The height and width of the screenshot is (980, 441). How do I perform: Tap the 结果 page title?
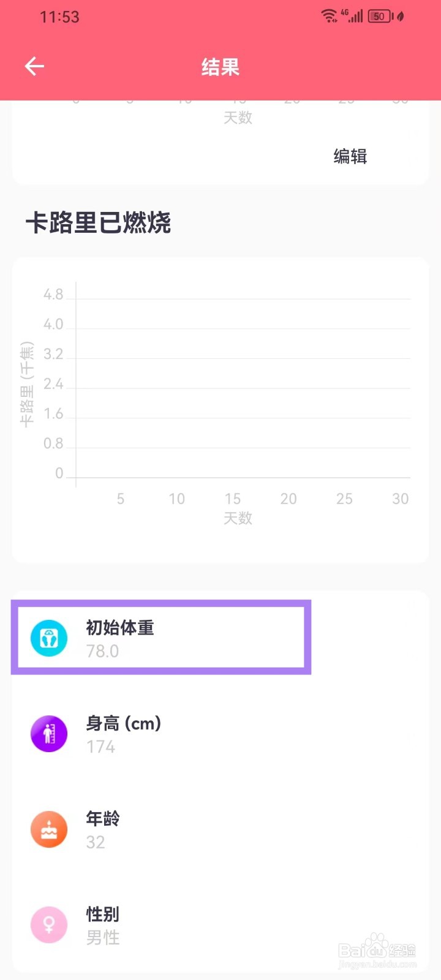pos(221,67)
